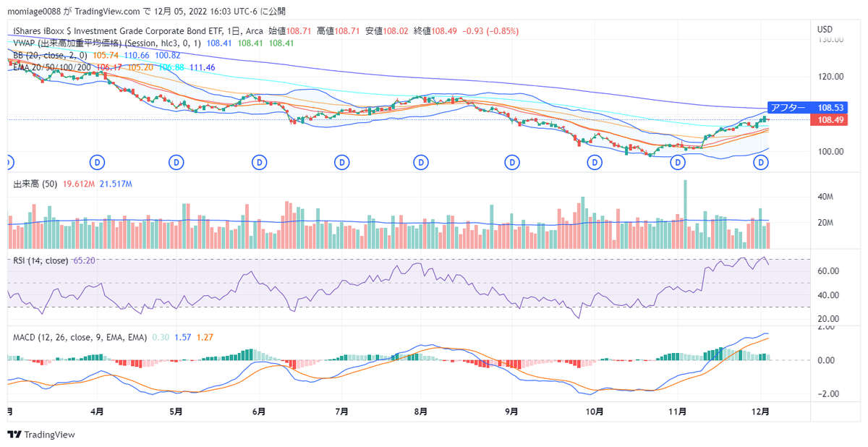Click the 120.00 price axis label
The height and width of the screenshot is (447, 868).
point(830,76)
